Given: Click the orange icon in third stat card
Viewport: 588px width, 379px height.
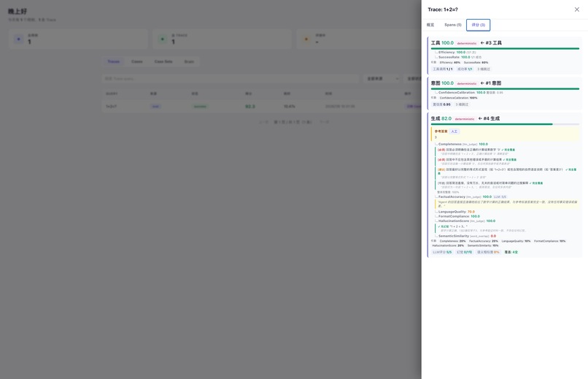Looking at the screenshot, I should coord(306,39).
